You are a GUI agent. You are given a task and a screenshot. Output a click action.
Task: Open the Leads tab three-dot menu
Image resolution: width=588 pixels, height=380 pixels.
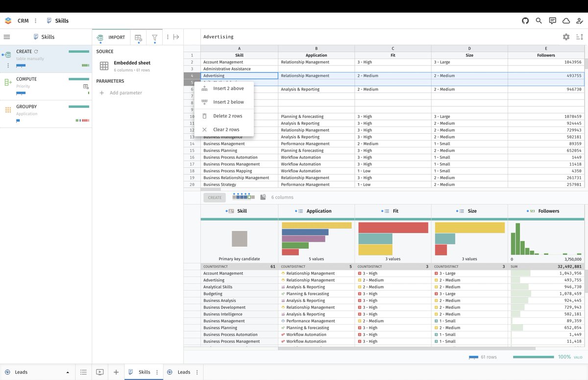[x=196, y=372]
